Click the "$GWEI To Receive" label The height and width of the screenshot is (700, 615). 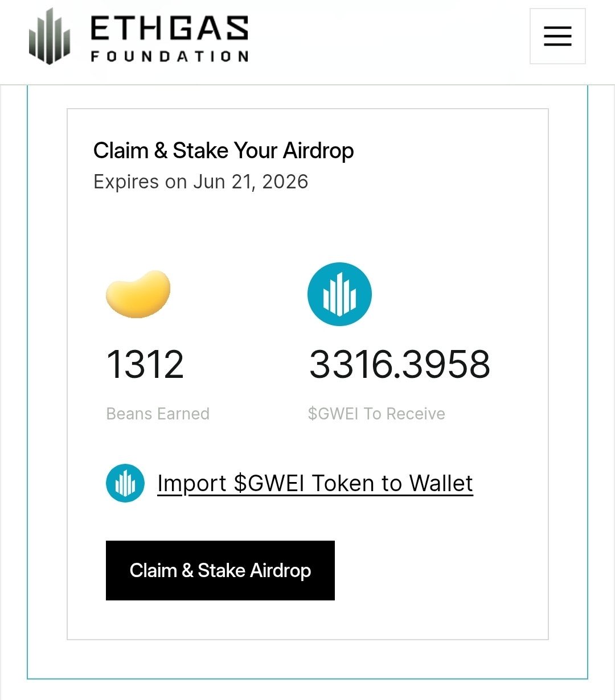click(376, 414)
